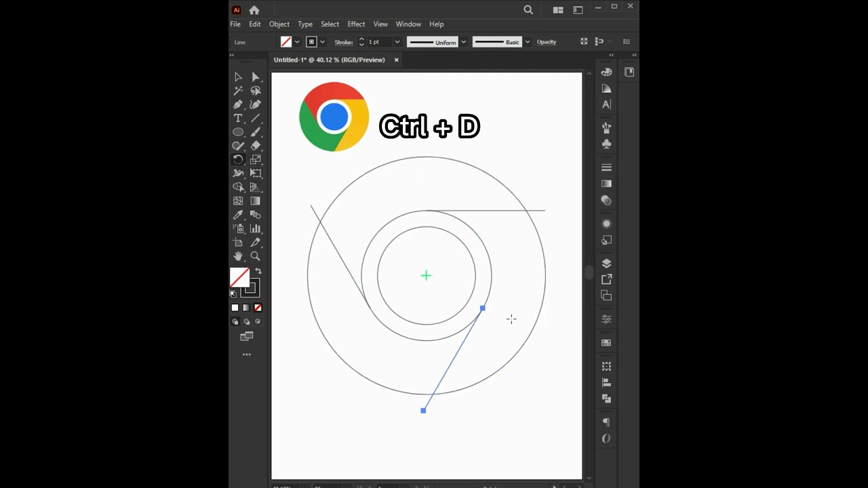Select the Zoom tool
Screen dimensions: 868x488
point(256,256)
